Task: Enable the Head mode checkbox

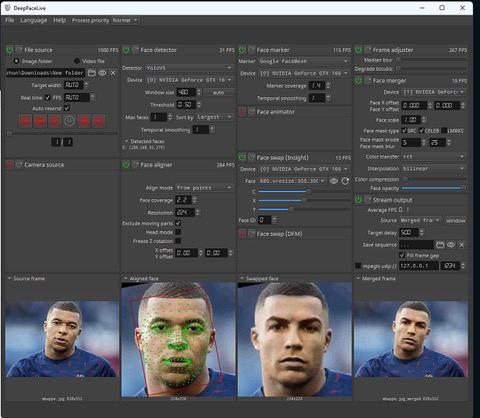Action: (178, 232)
